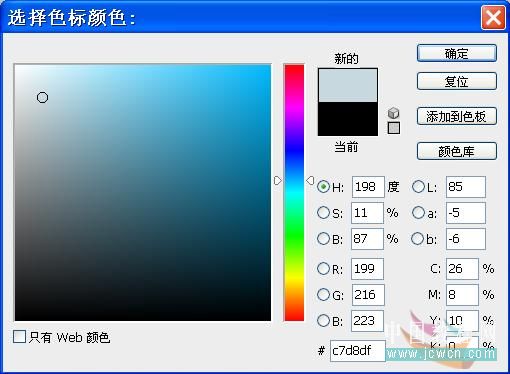Image resolution: width=510 pixels, height=374 pixels.
Task: Click the web-safe color cube warning icon
Action: (394, 113)
